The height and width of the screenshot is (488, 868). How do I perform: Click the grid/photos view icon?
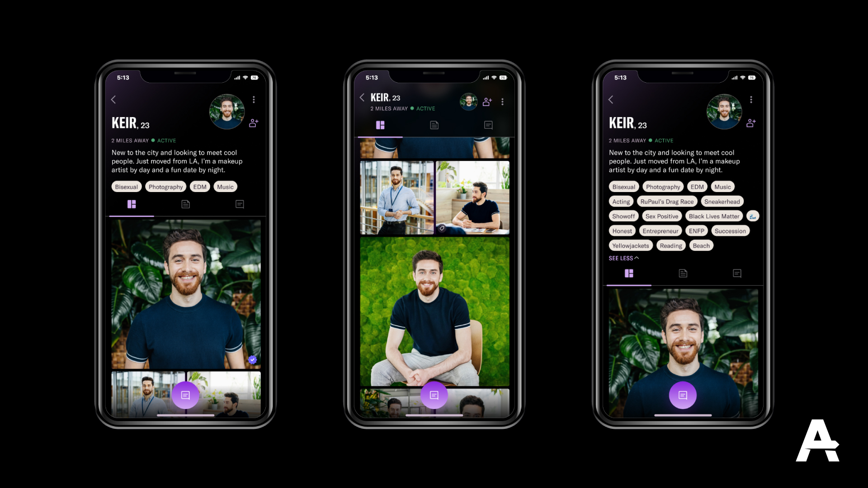tap(132, 204)
